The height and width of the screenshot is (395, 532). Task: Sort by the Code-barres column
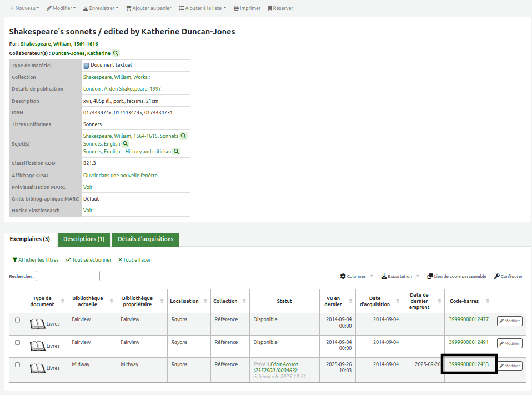469,301
